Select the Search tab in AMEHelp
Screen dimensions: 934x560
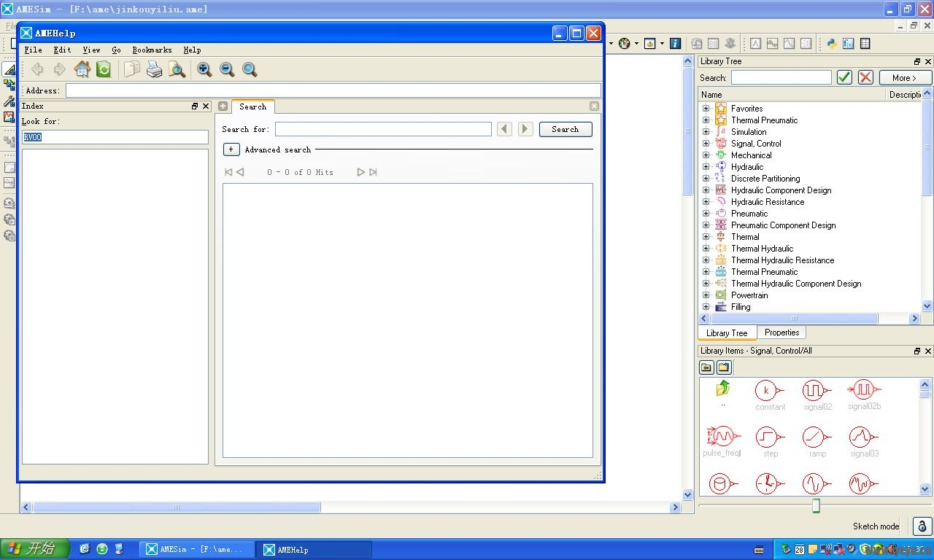coord(252,106)
